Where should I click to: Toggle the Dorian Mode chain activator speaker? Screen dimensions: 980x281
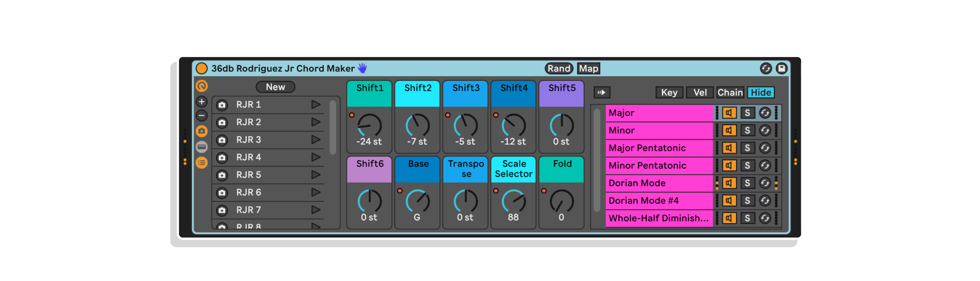tap(729, 183)
